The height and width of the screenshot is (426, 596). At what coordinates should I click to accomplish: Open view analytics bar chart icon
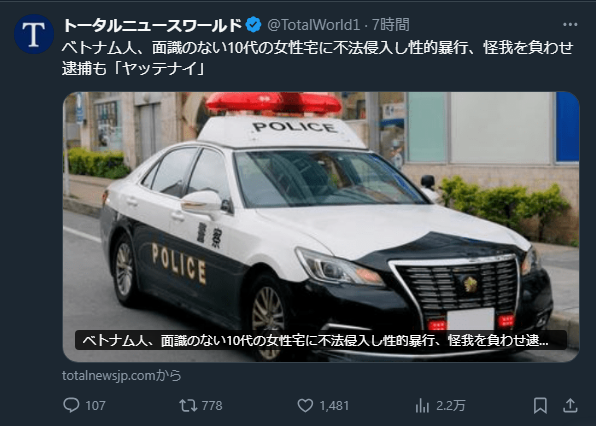pyautogui.click(x=422, y=405)
